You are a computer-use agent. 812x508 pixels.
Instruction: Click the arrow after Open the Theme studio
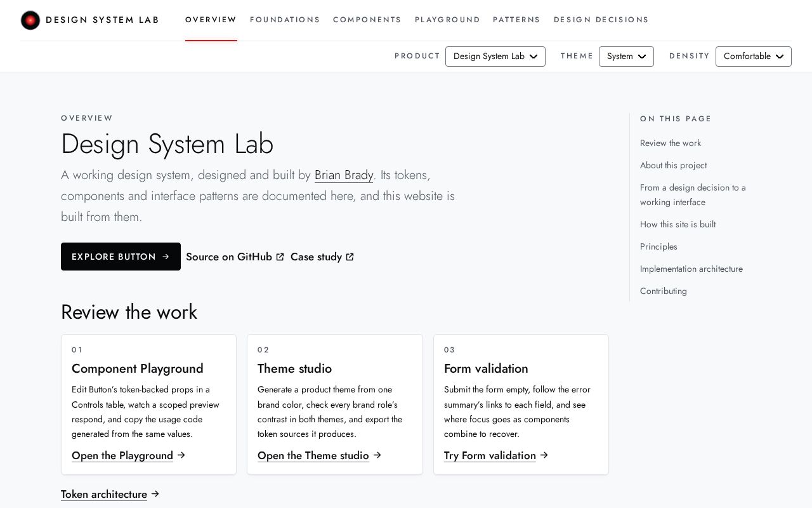377,455
